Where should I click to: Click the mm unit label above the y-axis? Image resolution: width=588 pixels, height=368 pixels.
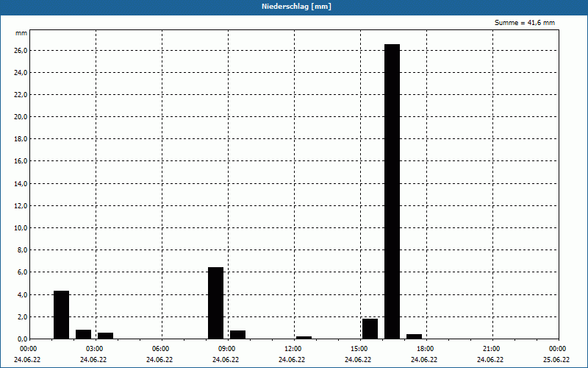(21, 33)
